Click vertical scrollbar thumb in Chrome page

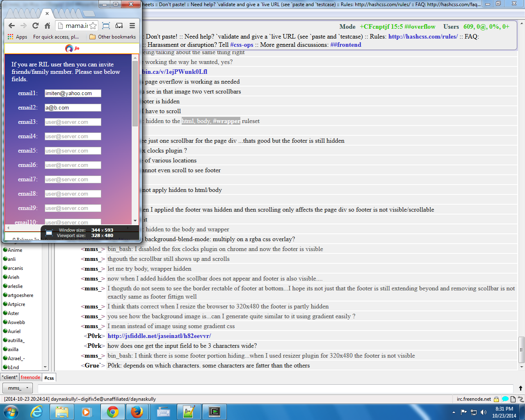click(135, 94)
